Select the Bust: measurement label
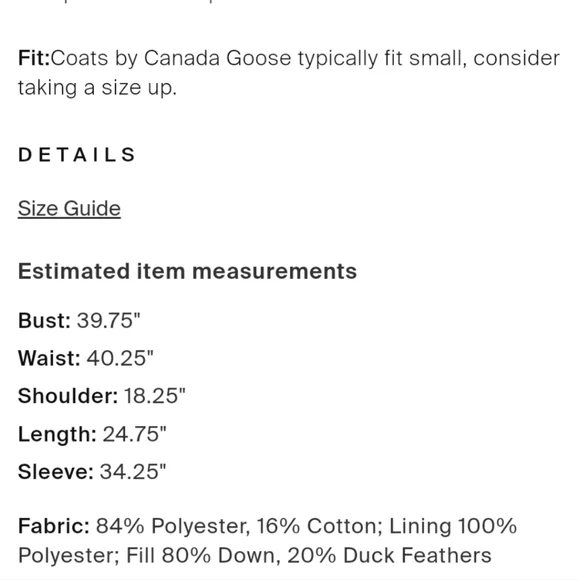Screen dimensions: 579x580 [44, 320]
